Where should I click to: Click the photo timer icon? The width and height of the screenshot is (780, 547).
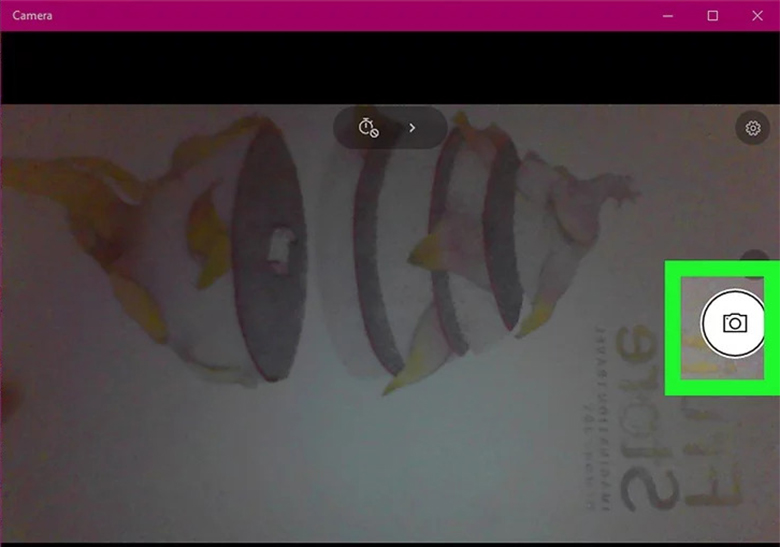pos(369,128)
